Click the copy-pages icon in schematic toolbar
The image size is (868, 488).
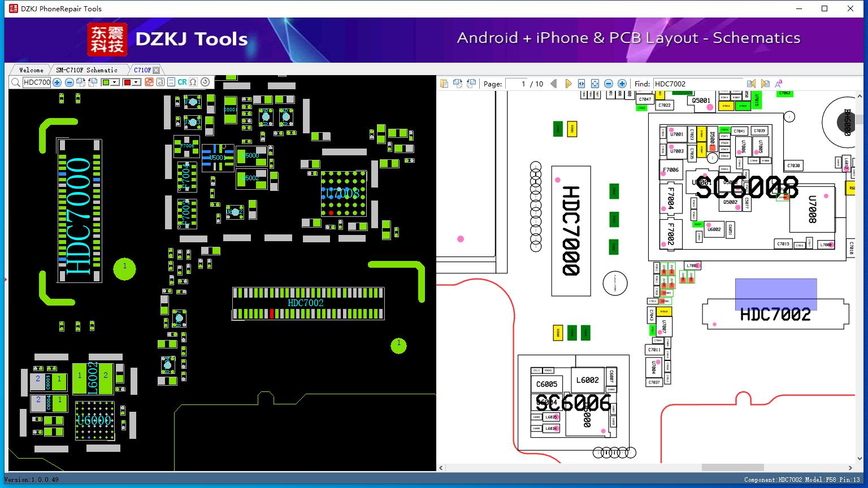pos(444,84)
